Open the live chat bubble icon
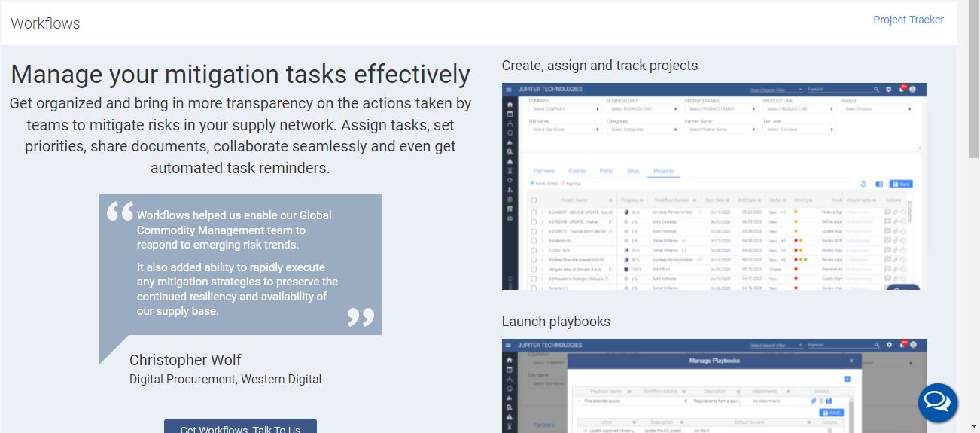This screenshot has height=433, width=980. pyautogui.click(x=937, y=402)
